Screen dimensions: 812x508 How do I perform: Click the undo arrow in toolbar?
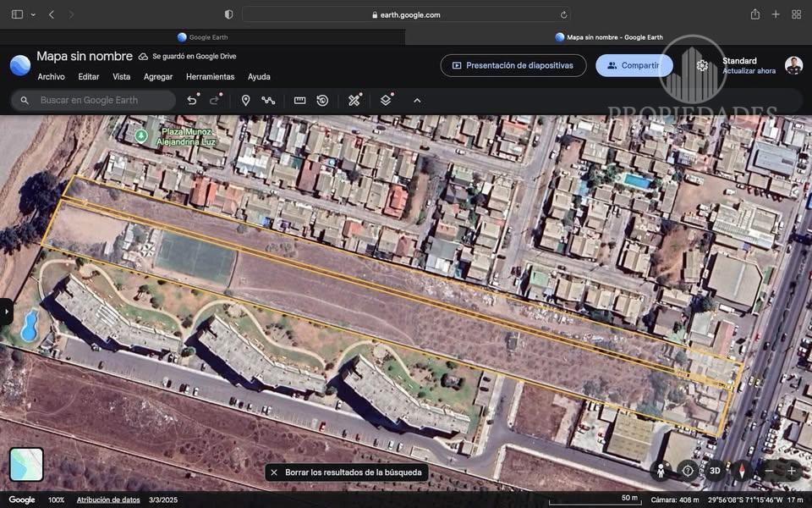point(192,100)
